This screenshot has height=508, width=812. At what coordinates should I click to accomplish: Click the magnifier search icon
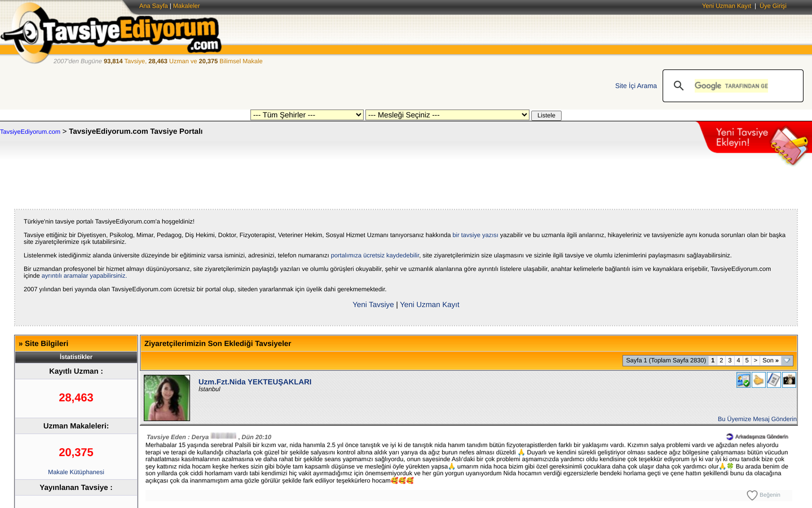click(x=678, y=86)
